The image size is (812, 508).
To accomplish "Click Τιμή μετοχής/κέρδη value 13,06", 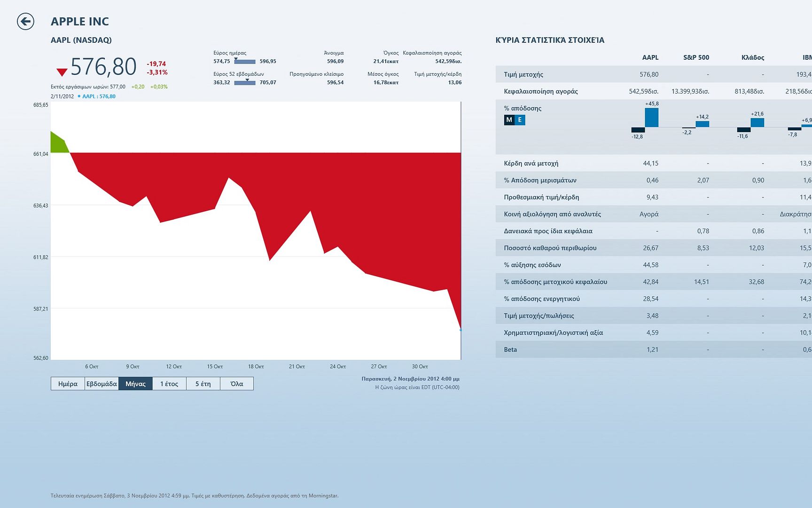I will coord(455,82).
